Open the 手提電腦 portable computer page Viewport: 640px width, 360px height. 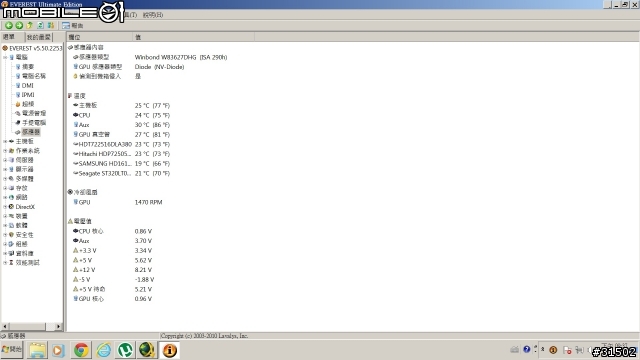(x=31, y=122)
